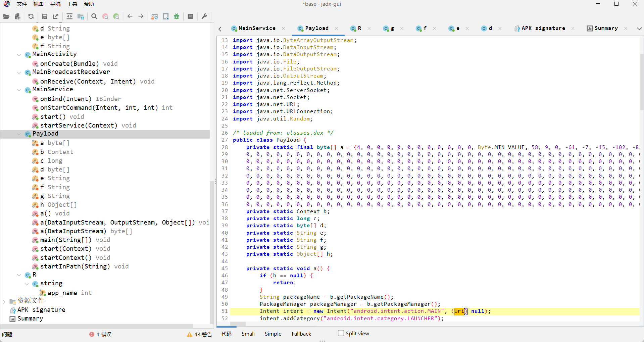
Task: Switch to Simple code view
Action: (273, 334)
